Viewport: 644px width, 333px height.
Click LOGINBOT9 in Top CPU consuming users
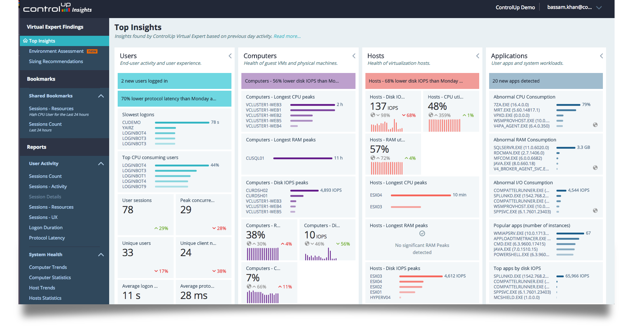[134, 187]
